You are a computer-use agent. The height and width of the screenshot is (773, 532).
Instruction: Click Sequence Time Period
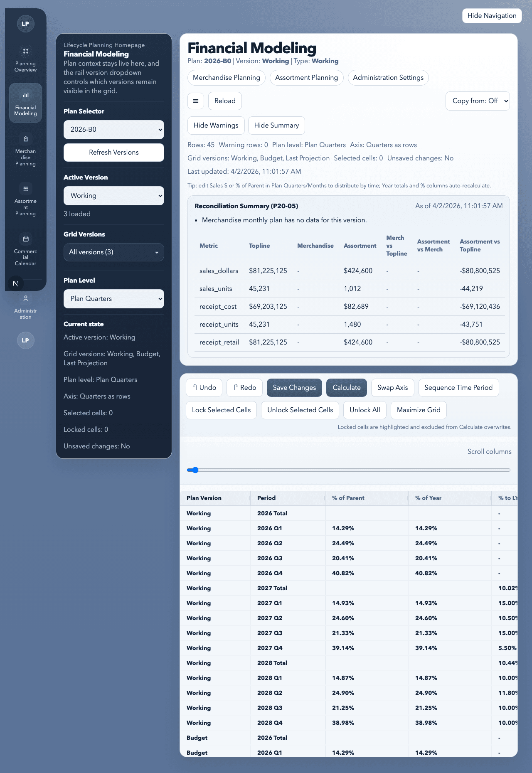coord(458,387)
